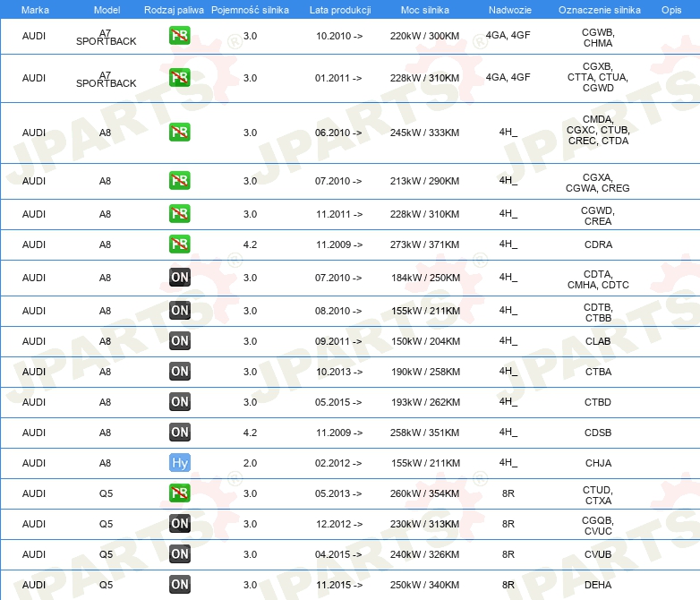Viewport: 700px width, 600px height.
Task: Click the petrol icon for Q5 260kW row
Action: click(x=179, y=493)
